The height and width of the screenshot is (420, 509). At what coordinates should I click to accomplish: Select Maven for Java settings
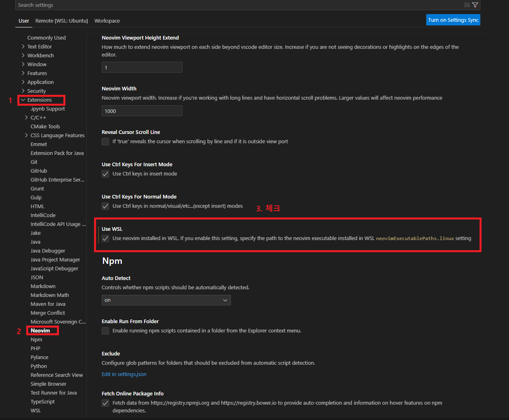coord(48,304)
